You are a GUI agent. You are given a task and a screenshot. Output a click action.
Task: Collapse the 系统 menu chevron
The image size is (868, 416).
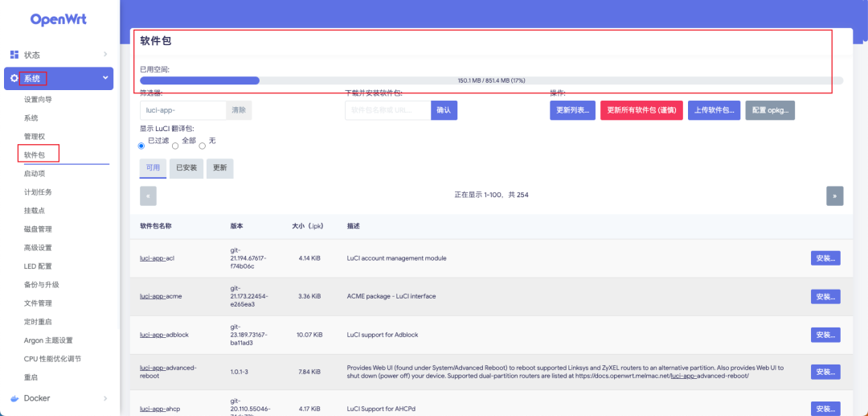[105, 78]
